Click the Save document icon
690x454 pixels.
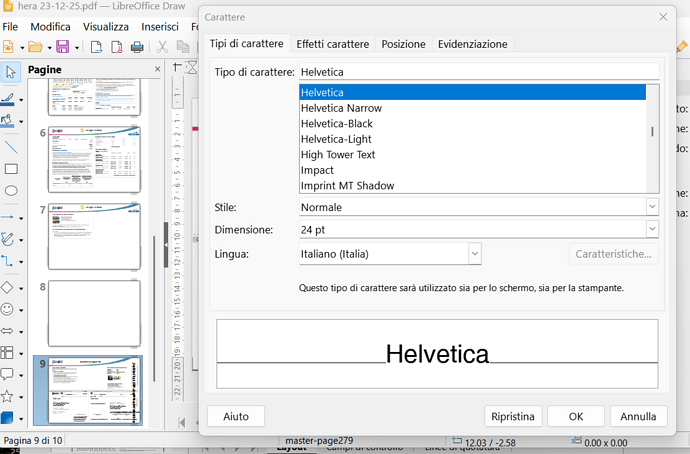62,47
